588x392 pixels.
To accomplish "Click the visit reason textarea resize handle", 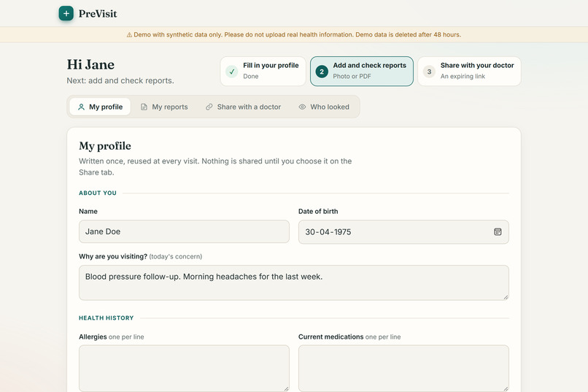I will click(506, 297).
